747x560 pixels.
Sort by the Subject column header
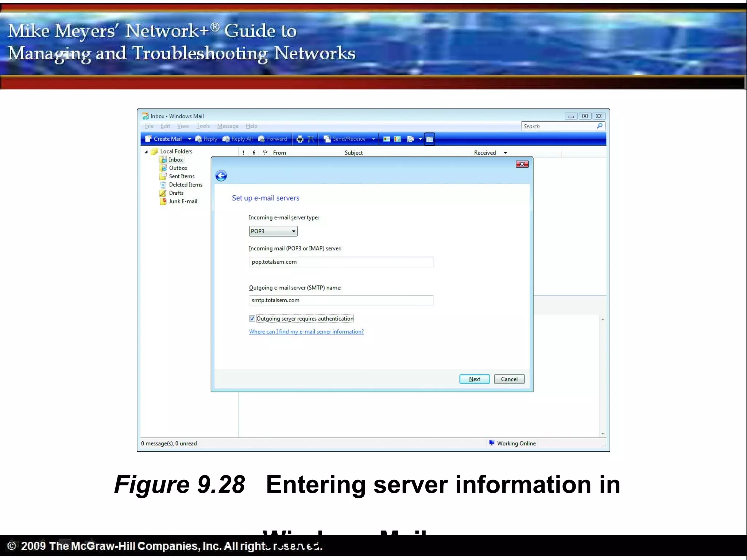(x=353, y=153)
